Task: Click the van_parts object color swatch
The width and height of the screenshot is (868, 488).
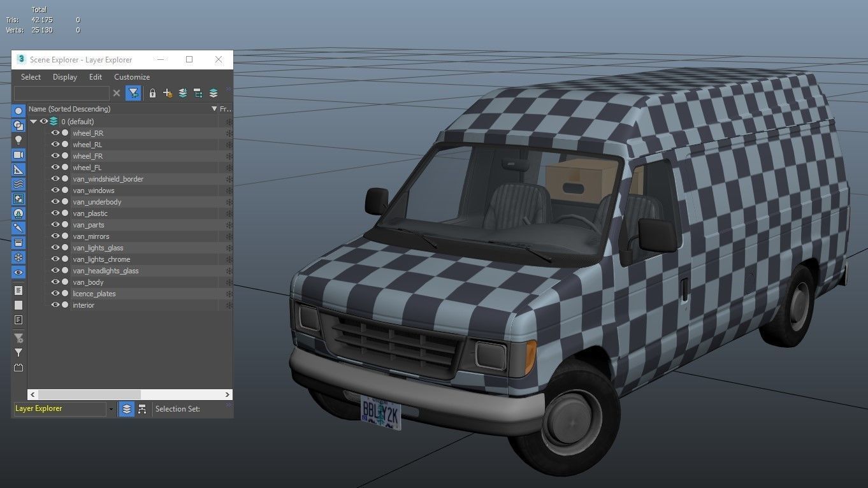Action: click(x=65, y=225)
